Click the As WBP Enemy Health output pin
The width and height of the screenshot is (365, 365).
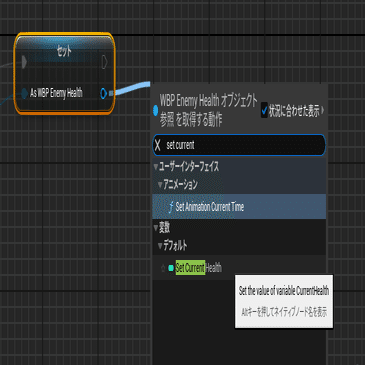(104, 93)
